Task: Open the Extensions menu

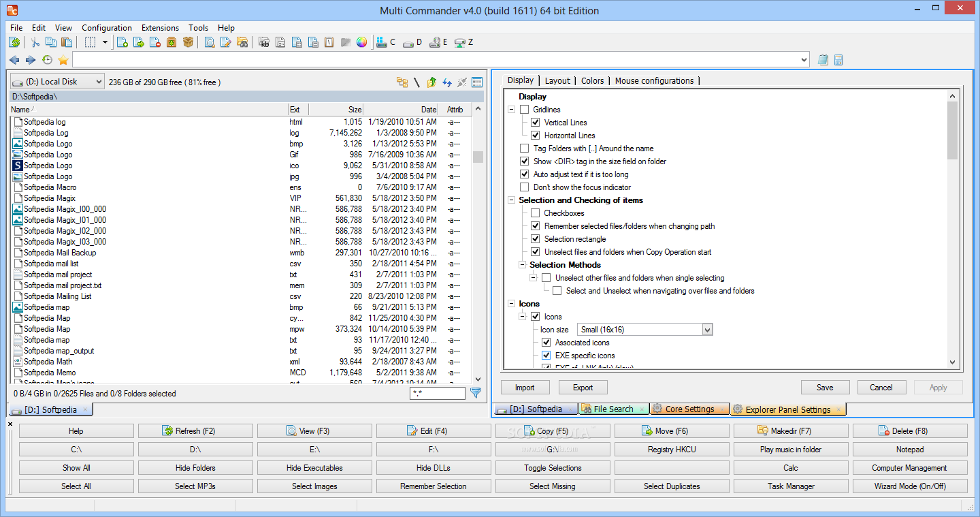Action: [160, 28]
